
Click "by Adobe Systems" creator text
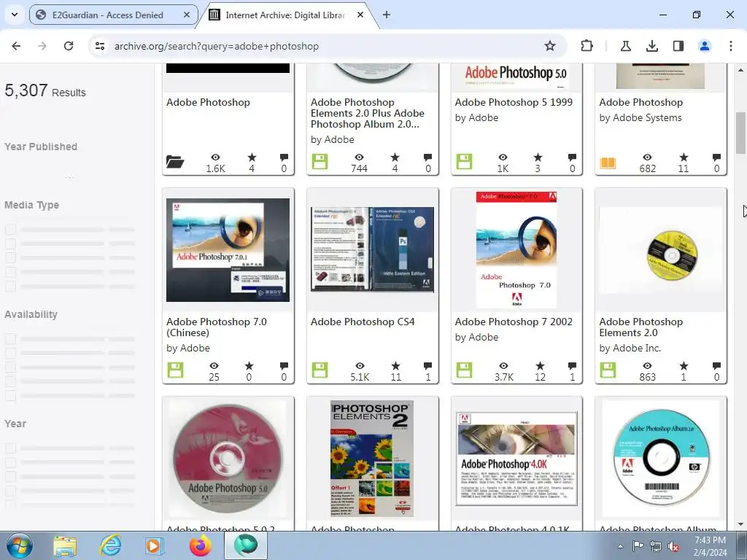(x=640, y=118)
